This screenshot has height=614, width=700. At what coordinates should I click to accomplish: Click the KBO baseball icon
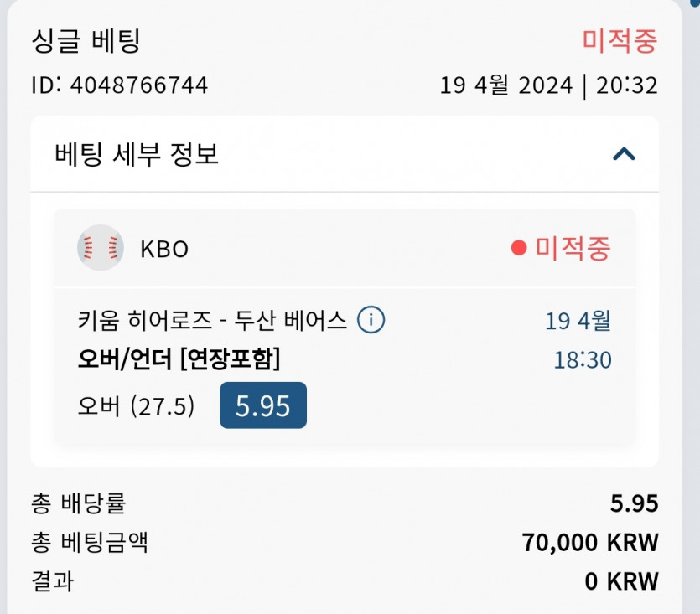click(100, 248)
